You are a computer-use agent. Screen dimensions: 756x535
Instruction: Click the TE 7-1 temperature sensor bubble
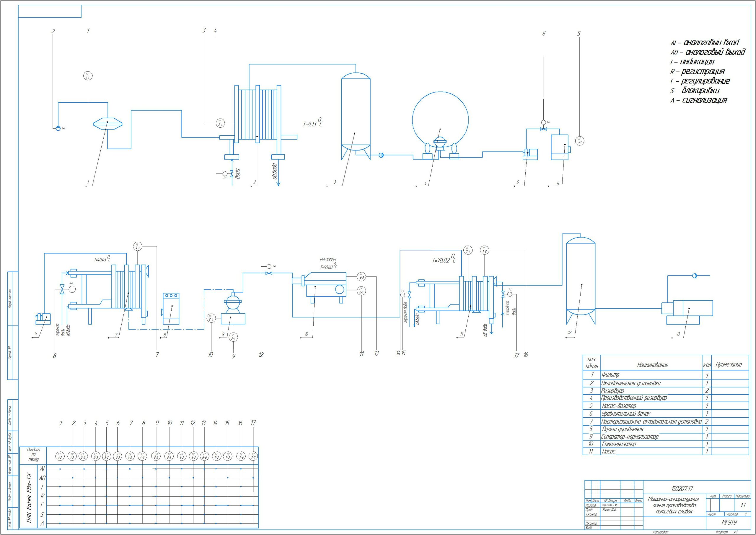point(467,250)
